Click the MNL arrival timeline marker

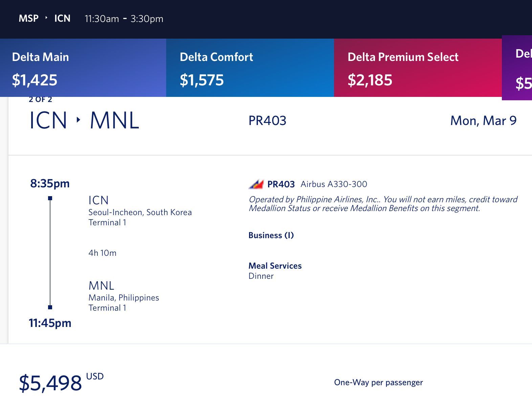point(50,307)
